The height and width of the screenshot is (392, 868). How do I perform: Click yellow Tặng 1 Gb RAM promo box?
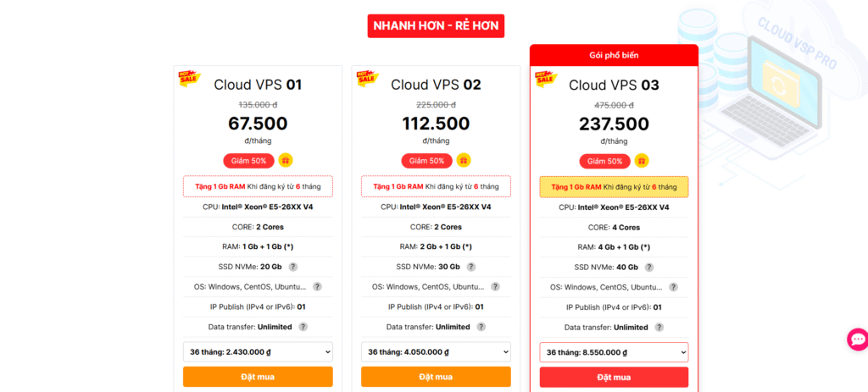tap(614, 186)
